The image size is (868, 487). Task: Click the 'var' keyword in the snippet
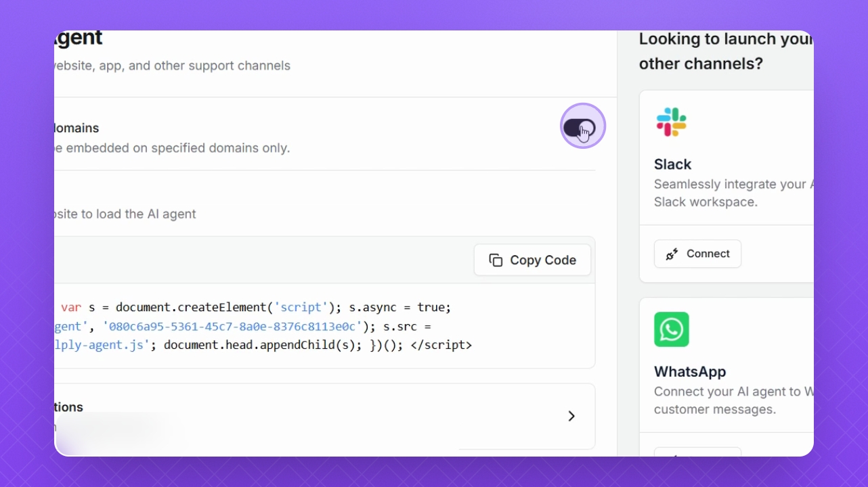(71, 308)
